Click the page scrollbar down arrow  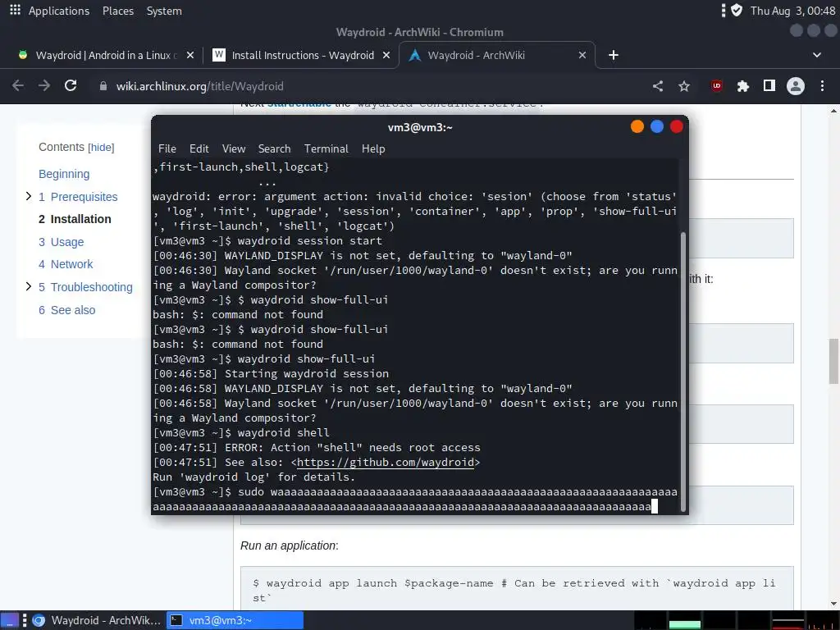(833, 604)
